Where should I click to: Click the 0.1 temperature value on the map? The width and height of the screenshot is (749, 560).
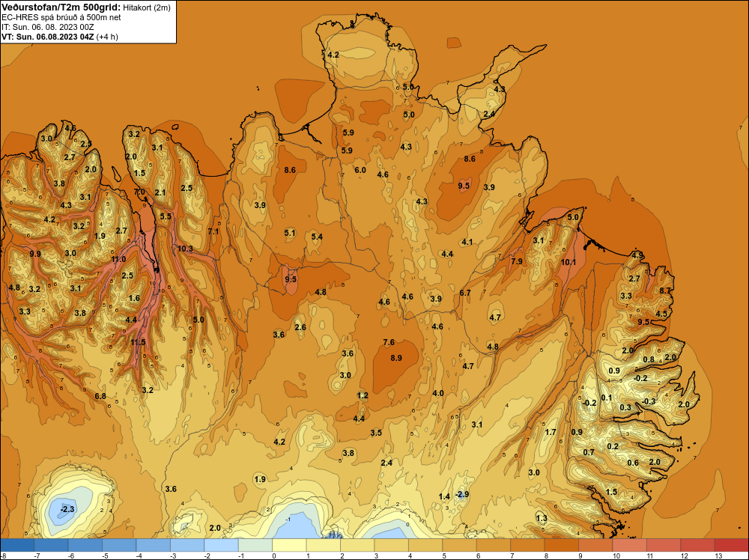click(606, 398)
